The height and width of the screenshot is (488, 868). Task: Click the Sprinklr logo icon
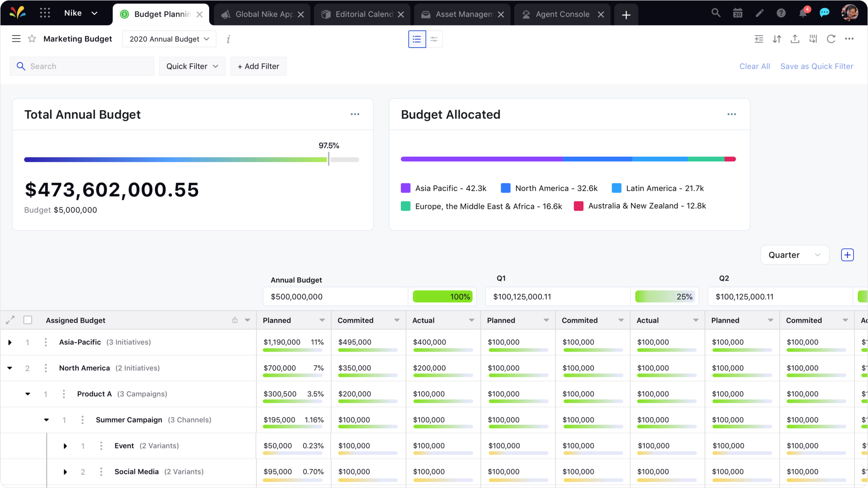17,13
